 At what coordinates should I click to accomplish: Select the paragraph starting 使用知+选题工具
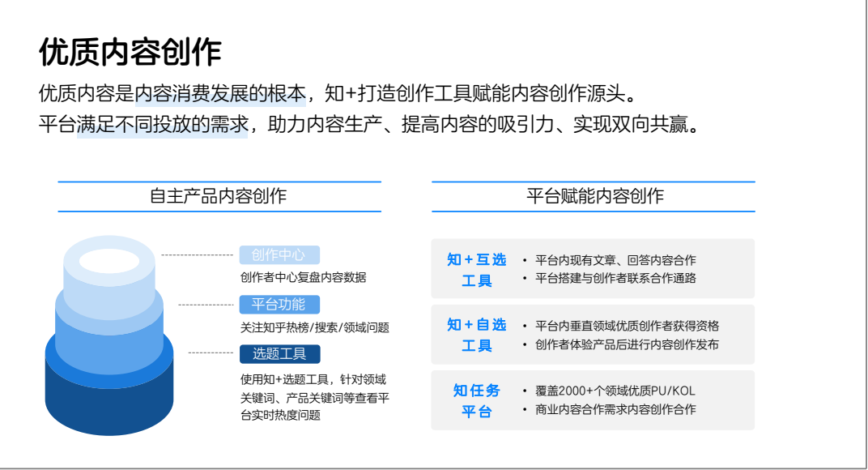315,397
